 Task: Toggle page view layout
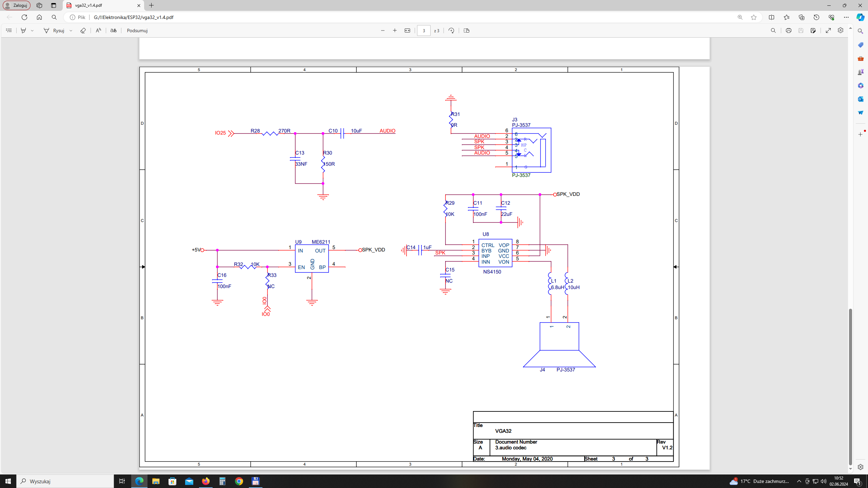pos(467,30)
